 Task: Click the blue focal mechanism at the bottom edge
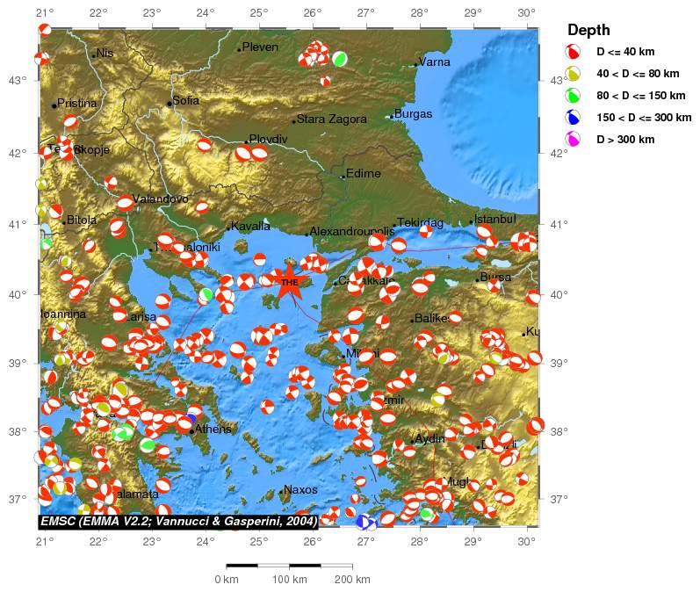[x=364, y=521]
